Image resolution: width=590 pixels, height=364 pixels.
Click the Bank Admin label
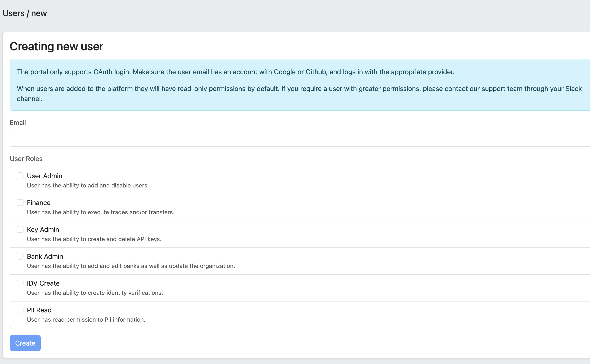point(45,256)
